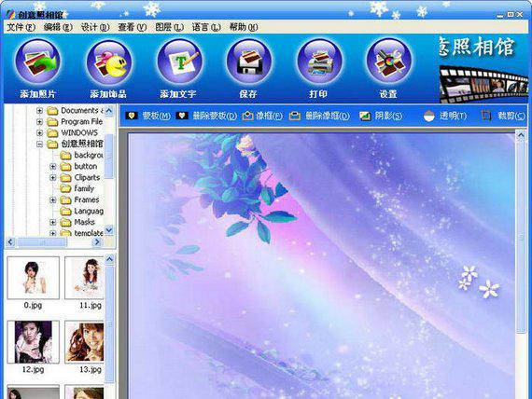Click the app logo in title bar
Screen dimensions: 532x399
10,14
